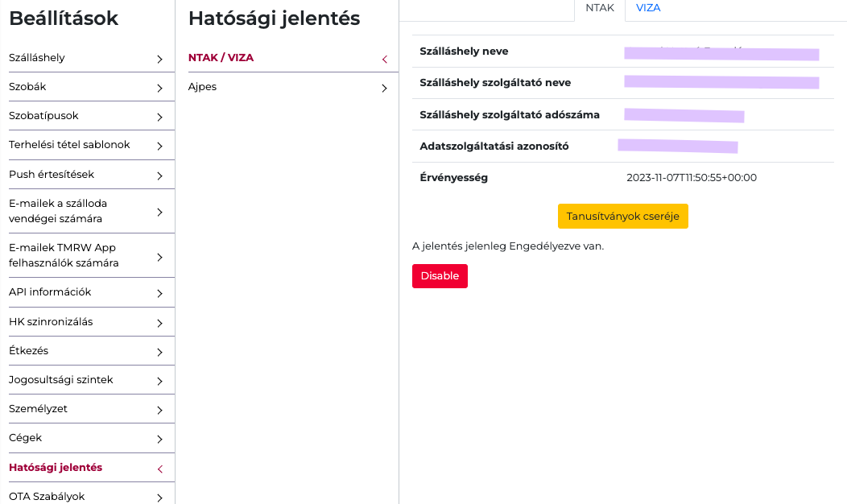Click the chevron beside Jogosultsági szintek
This screenshot has height=504, width=847.
[x=159, y=381]
